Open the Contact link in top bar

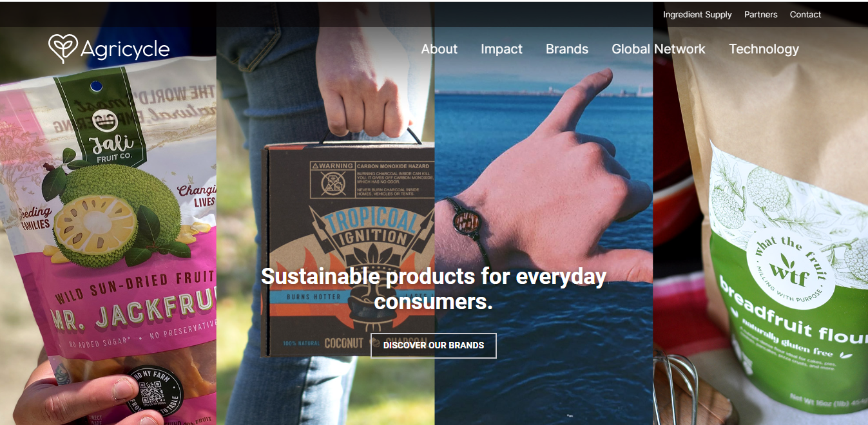click(x=805, y=14)
